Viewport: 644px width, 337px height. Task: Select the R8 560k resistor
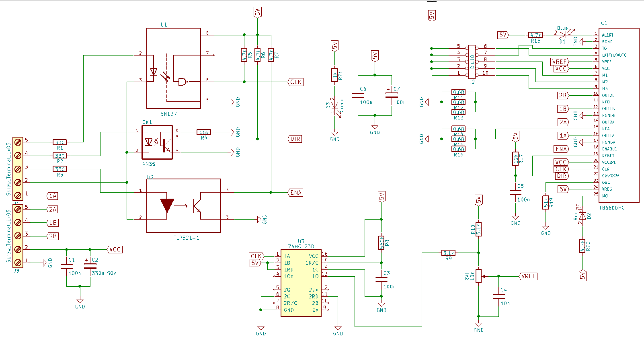coord(381,242)
